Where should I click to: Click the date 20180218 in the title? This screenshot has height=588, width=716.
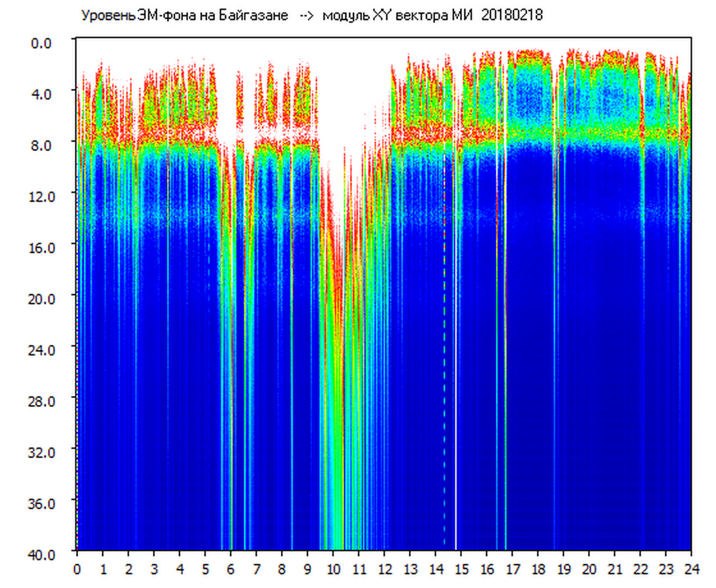point(512,16)
